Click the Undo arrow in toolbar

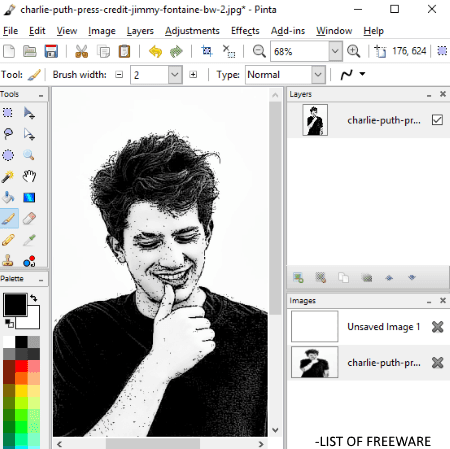click(155, 52)
